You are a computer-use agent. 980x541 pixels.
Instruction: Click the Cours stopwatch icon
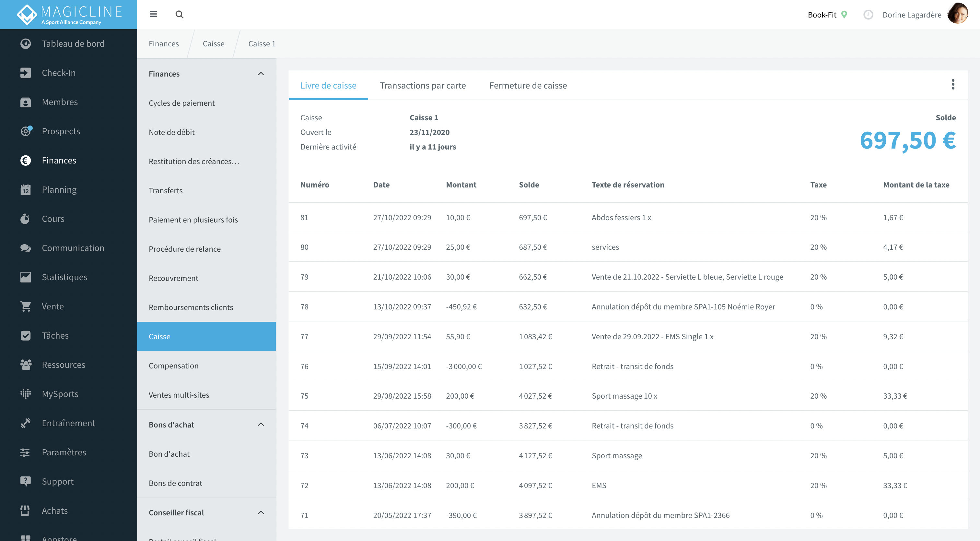point(26,219)
